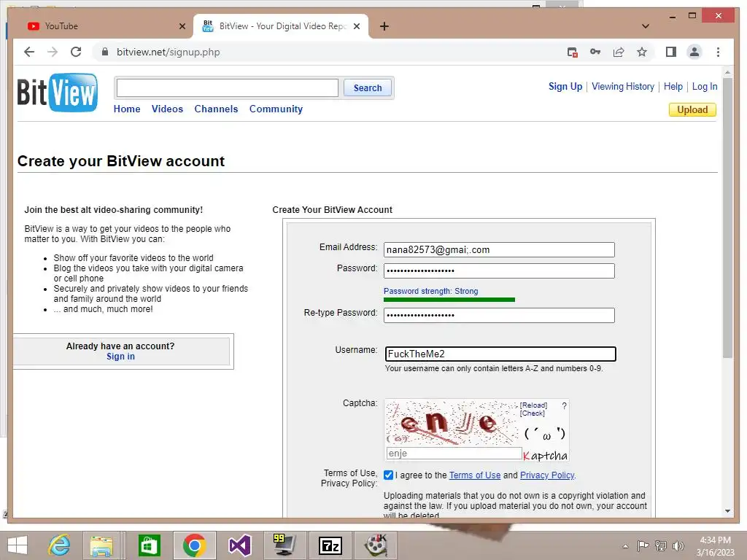Close the YouTube tab
747x560 pixels.
[182, 26]
